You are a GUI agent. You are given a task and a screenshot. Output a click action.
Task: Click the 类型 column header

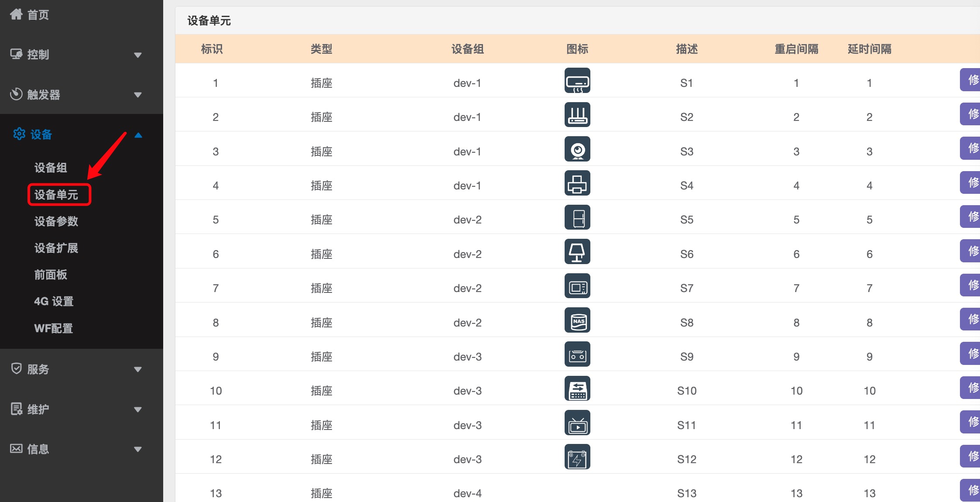pyautogui.click(x=322, y=49)
